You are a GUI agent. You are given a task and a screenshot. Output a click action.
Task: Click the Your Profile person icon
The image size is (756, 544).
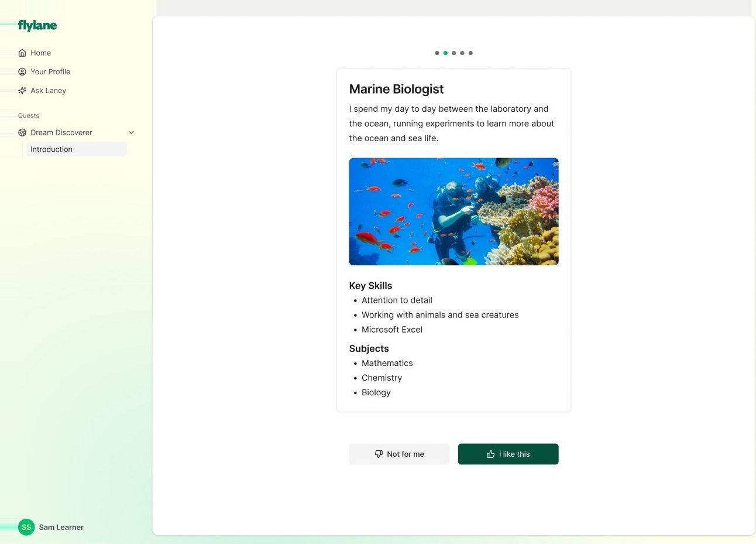22,71
